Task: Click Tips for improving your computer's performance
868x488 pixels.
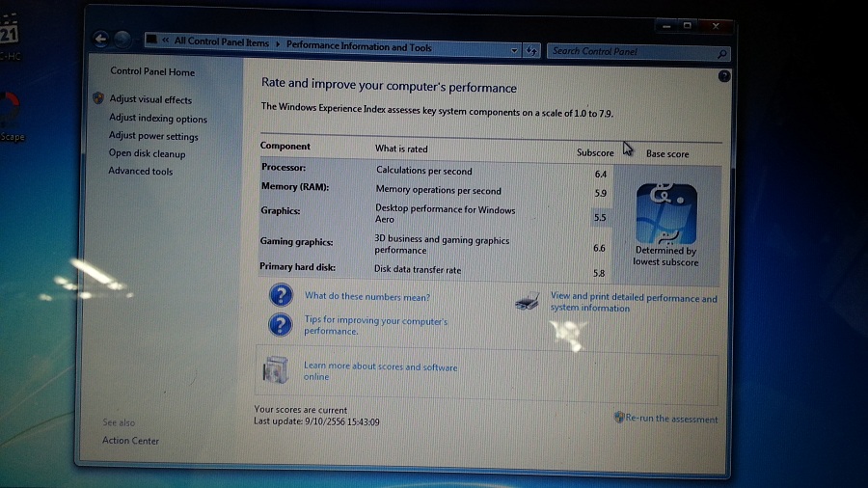Action: pos(376,326)
